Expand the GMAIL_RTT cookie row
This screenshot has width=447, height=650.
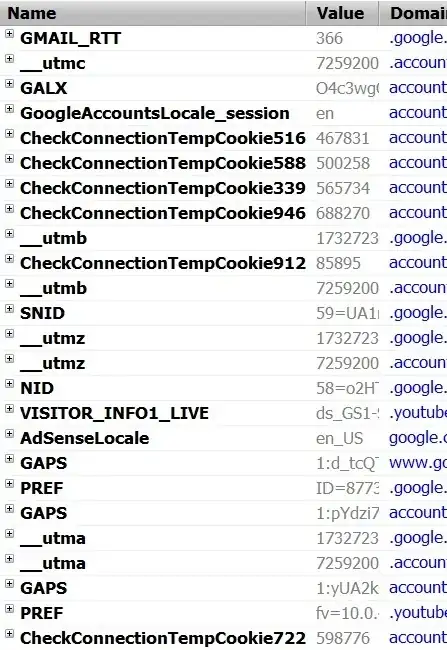[x=10, y=34]
